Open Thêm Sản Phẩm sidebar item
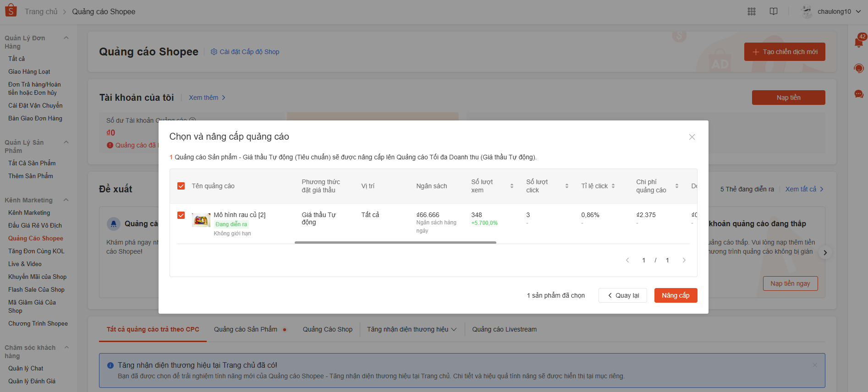The height and width of the screenshot is (392, 868). point(31,176)
